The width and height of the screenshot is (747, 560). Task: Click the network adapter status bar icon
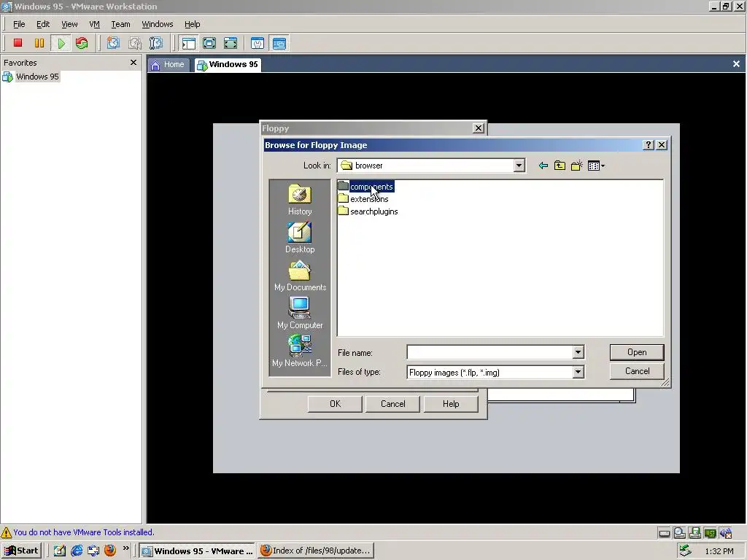pos(711,533)
